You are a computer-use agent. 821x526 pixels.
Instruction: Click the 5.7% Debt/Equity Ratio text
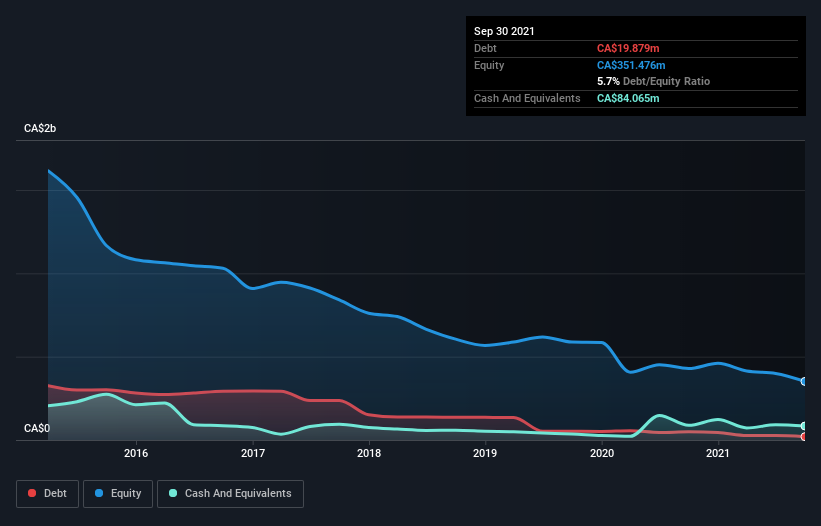click(x=653, y=81)
